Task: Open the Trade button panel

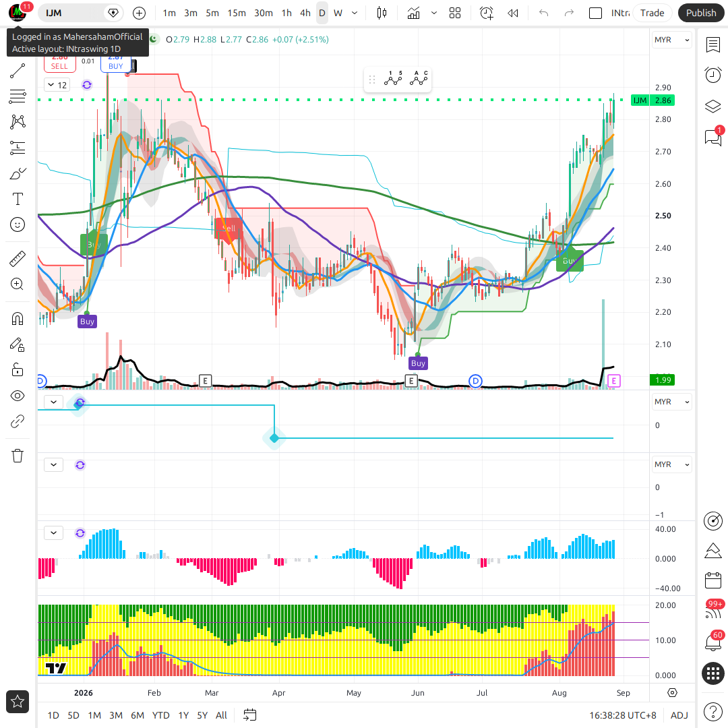Action: point(652,13)
